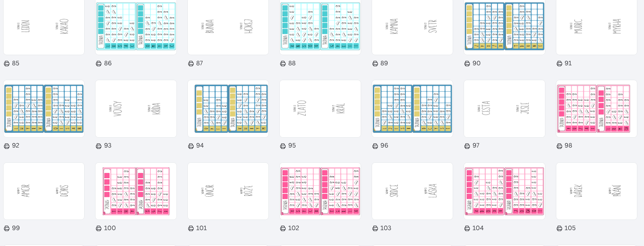The image size is (644, 246).
Task: Click the page number label 101
Action: click(x=202, y=228)
